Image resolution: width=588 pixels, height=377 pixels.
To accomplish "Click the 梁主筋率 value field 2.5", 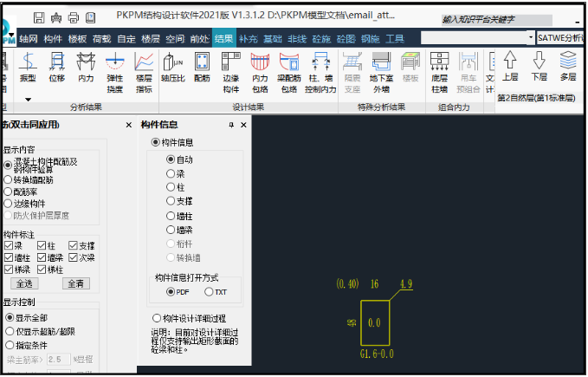I will (59, 360).
